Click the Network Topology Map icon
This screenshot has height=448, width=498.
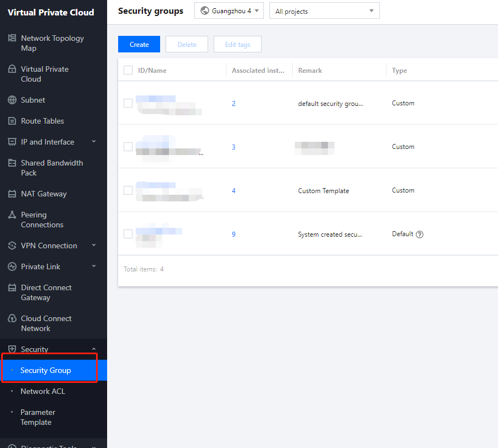coord(12,39)
